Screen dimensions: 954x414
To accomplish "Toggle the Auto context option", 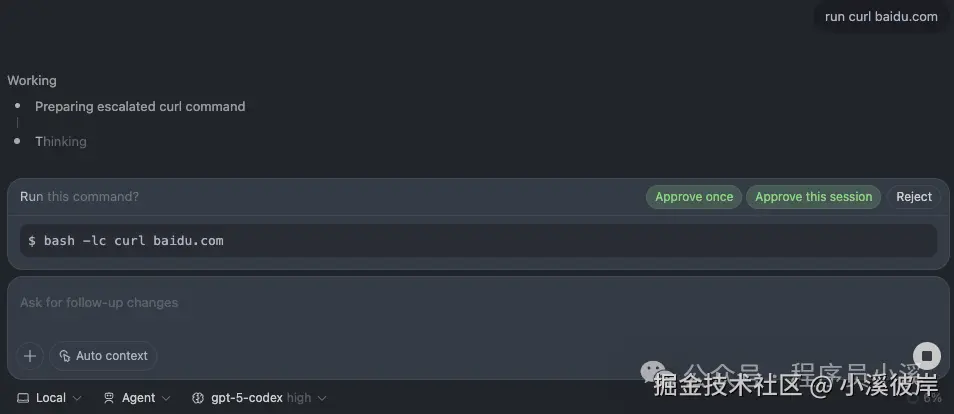I will point(103,356).
